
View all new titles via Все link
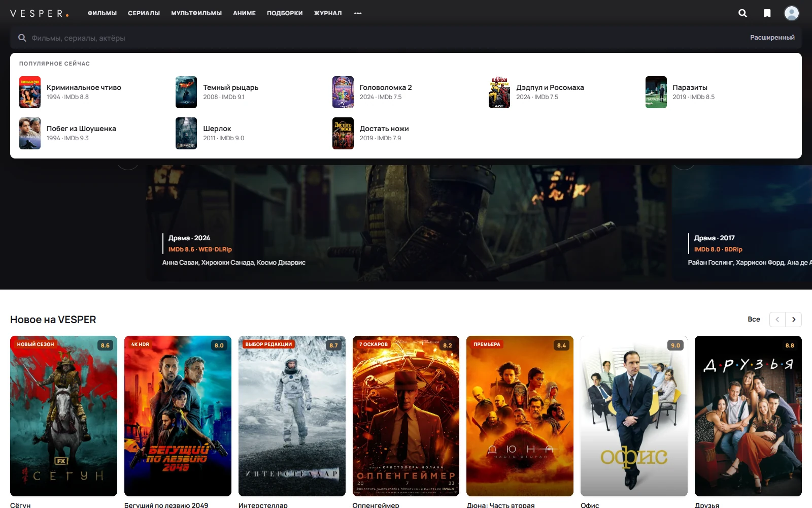pyautogui.click(x=754, y=320)
